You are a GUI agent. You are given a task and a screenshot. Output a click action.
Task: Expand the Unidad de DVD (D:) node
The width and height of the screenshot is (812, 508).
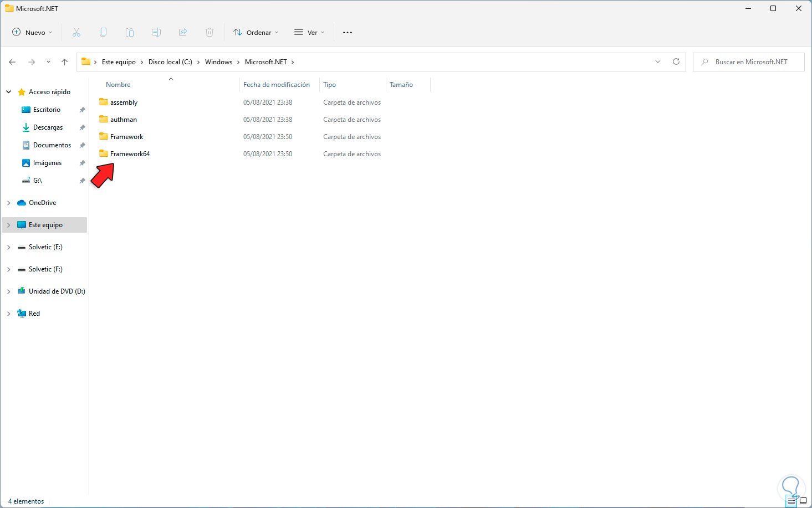9,291
